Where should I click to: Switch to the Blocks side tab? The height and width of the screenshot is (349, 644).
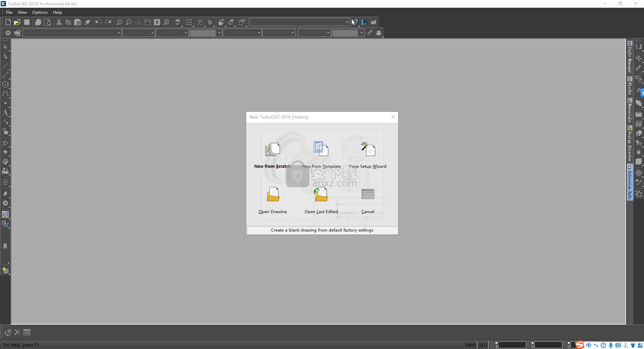pos(630,86)
